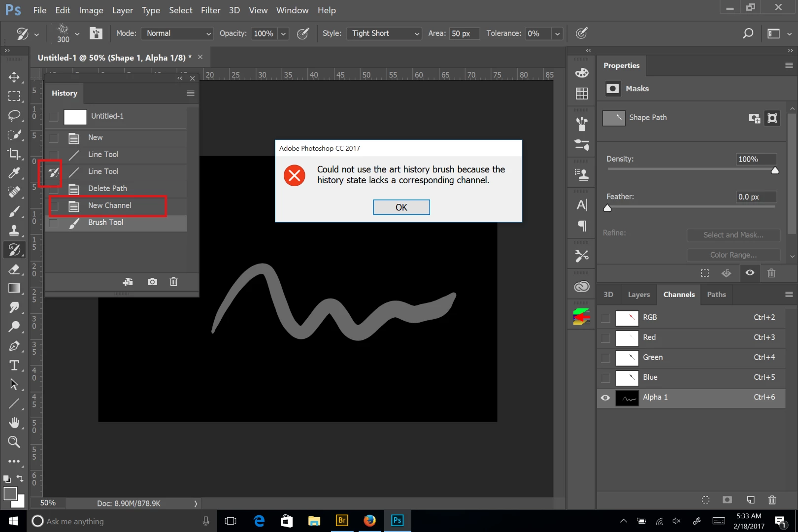Create new document from current state
Viewport: 798px width, 532px height.
(128, 282)
